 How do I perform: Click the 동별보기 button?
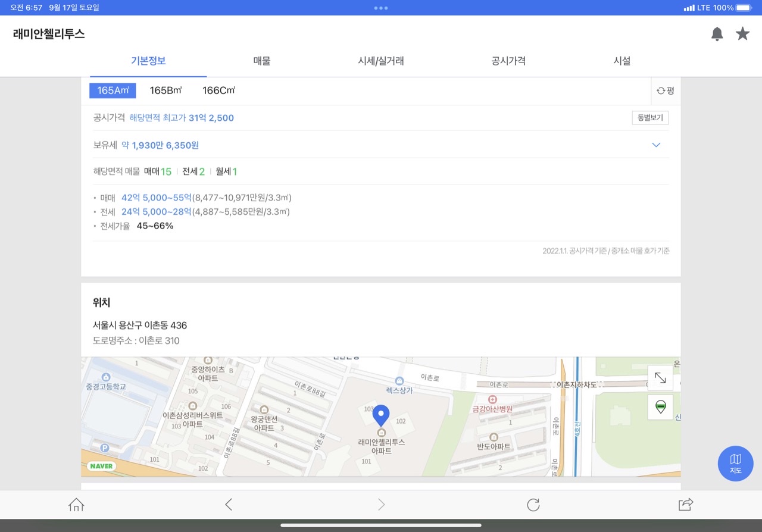650,118
